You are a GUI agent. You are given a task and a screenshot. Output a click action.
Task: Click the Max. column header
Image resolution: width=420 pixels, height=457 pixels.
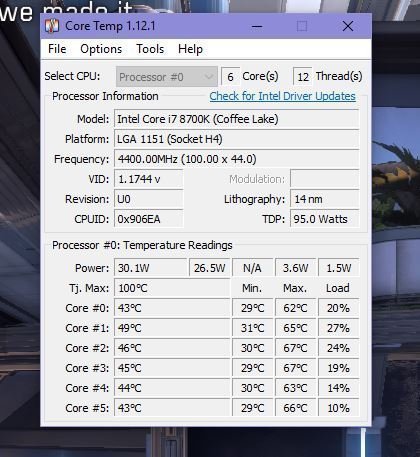(x=295, y=288)
